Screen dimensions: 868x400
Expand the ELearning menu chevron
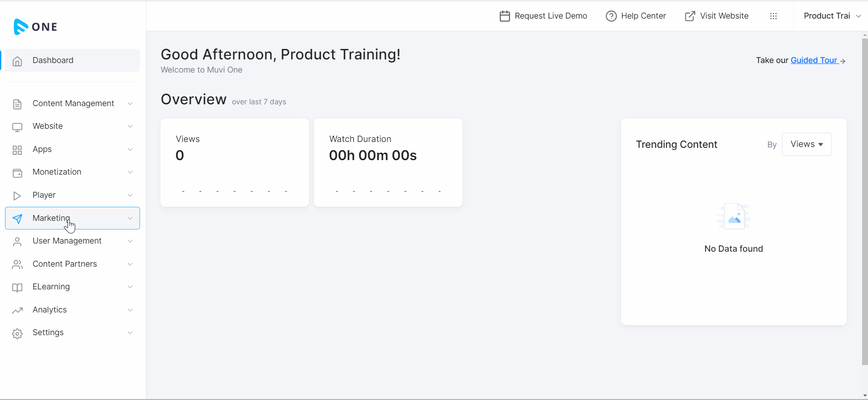click(130, 287)
